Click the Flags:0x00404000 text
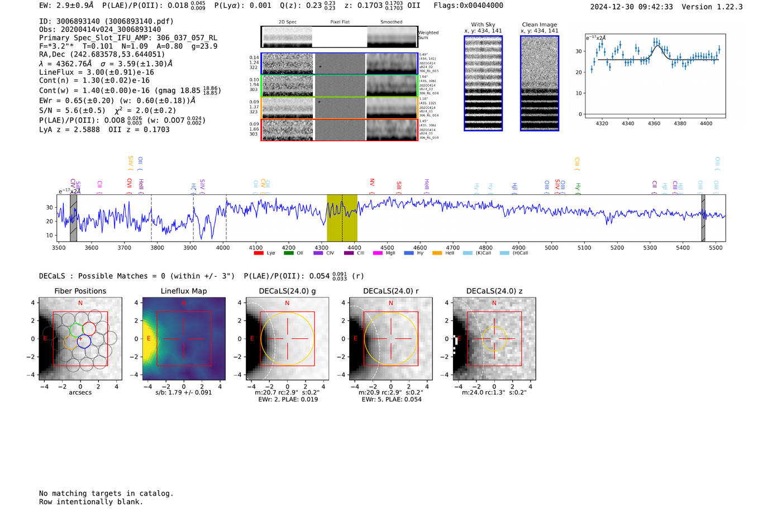This screenshot has width=782, height=532. click(468, 6)
